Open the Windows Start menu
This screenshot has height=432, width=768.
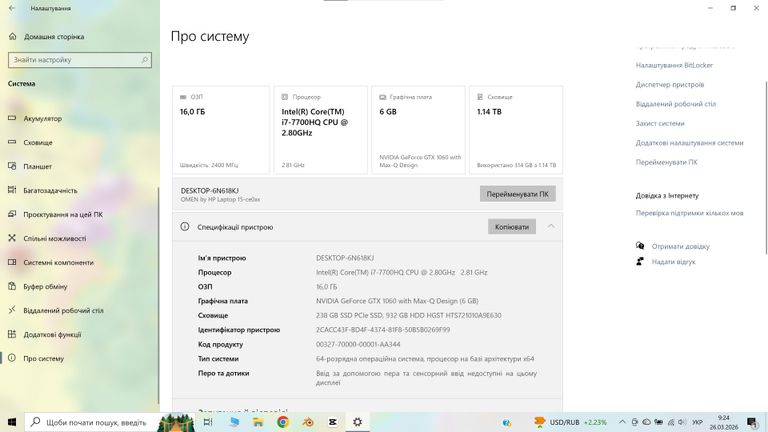[x=11, y=422]
